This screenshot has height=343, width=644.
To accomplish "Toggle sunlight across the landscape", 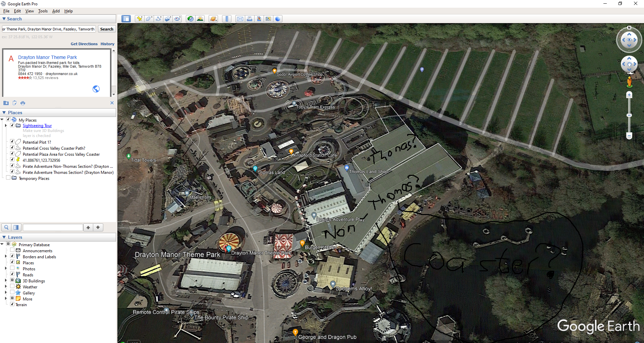I will click(x=200, y=19).
